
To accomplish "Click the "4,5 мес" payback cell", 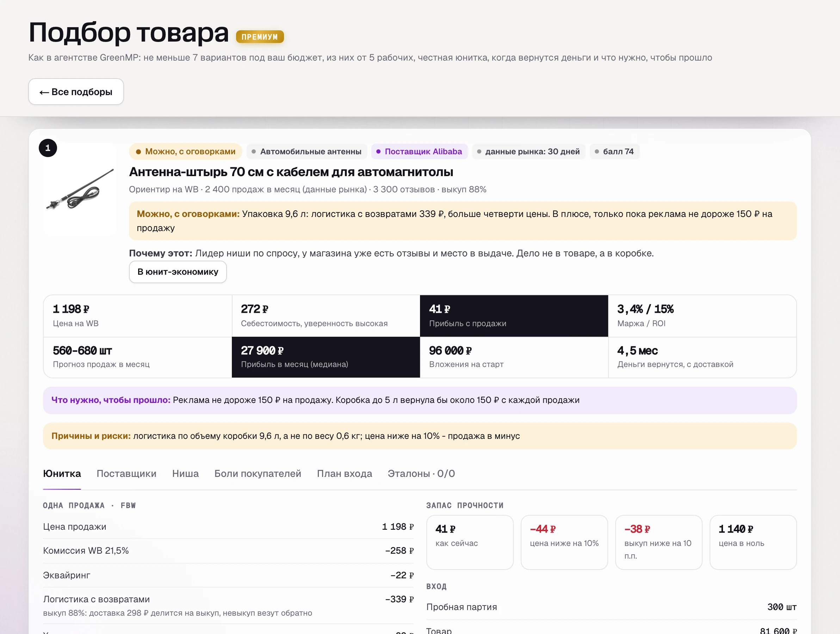I will 703,357.
